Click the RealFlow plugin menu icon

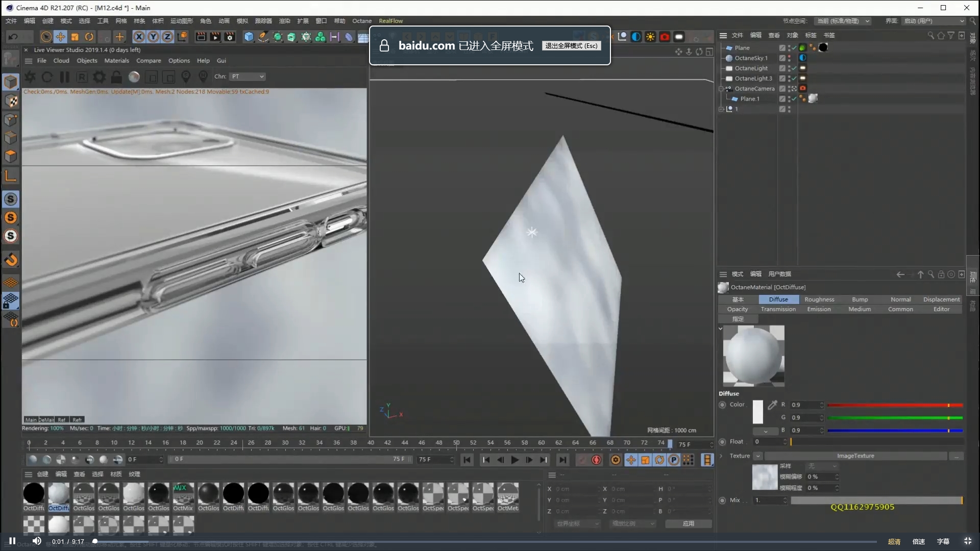coord(391,21)
